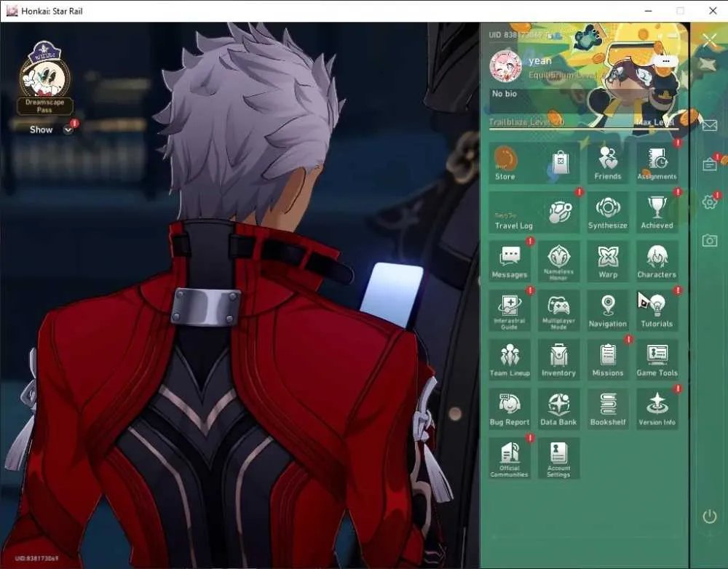The image size is (728, 569).
Task: Click the "No bio" text
Action: click(505, 94)
